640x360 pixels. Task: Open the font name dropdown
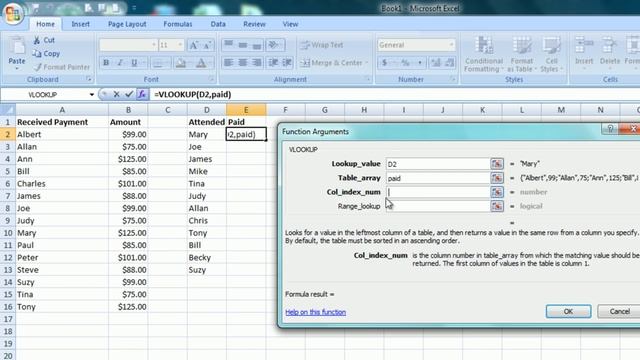[153, 45]
